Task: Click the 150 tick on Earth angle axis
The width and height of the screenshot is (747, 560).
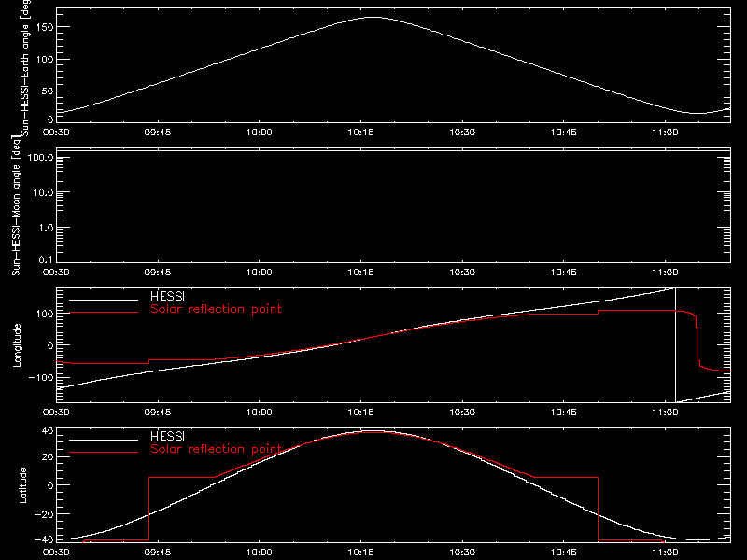Action: [45, 27]
